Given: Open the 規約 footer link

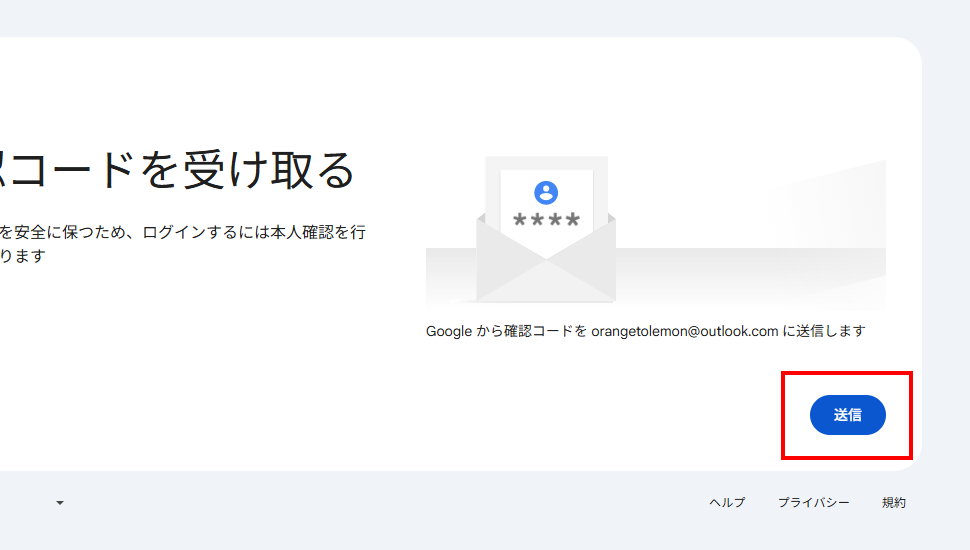Looking at the screenshot, I should tap(893, 503).
